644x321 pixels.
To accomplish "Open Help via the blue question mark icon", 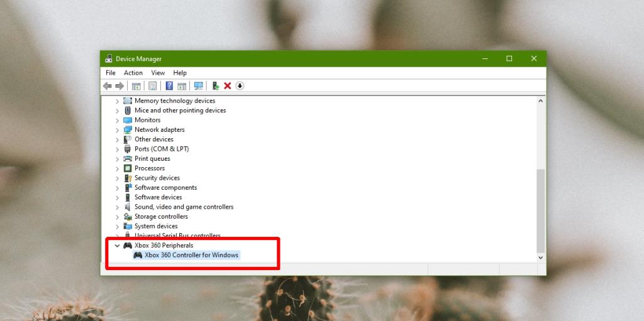I will coord(169,85).
